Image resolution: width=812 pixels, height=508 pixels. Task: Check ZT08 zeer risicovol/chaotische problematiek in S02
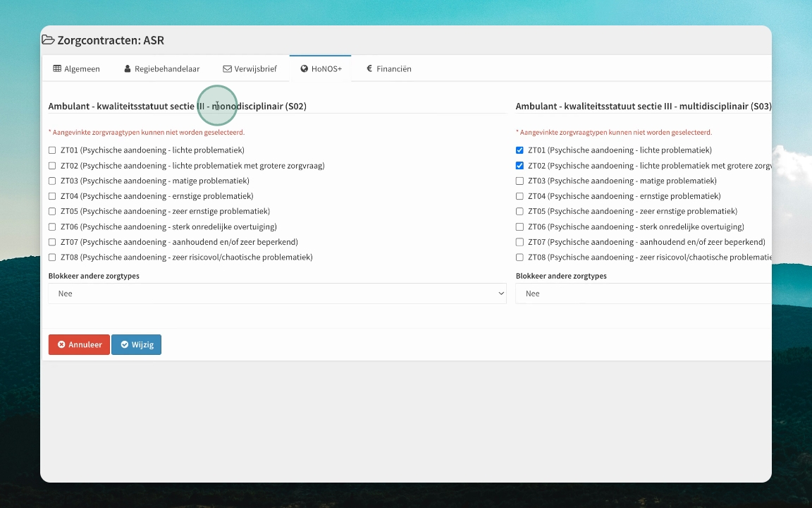pyautogui.click(x=52, y=257)
